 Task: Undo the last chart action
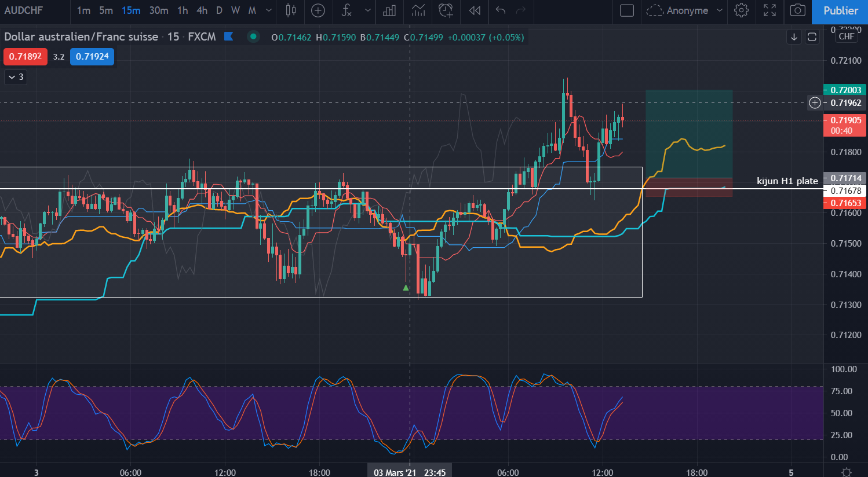point(501,10)
